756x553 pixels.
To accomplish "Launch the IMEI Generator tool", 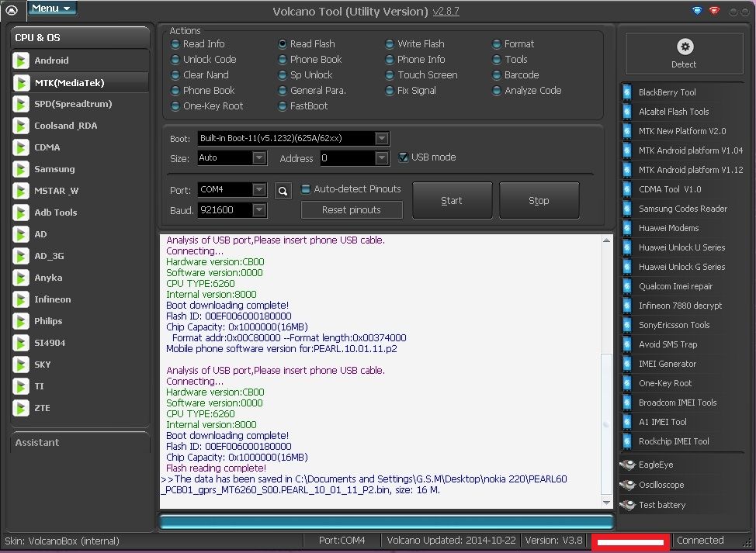I will tap(667, 364).
